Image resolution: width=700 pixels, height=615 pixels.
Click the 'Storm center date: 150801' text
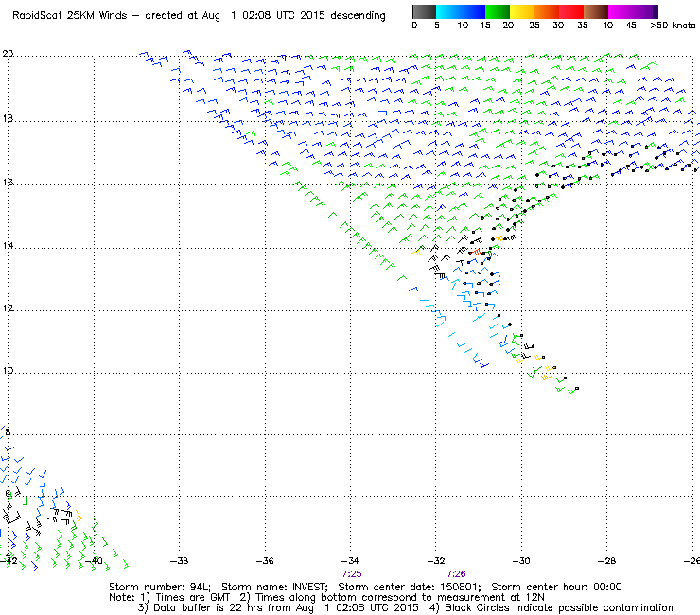410,587
